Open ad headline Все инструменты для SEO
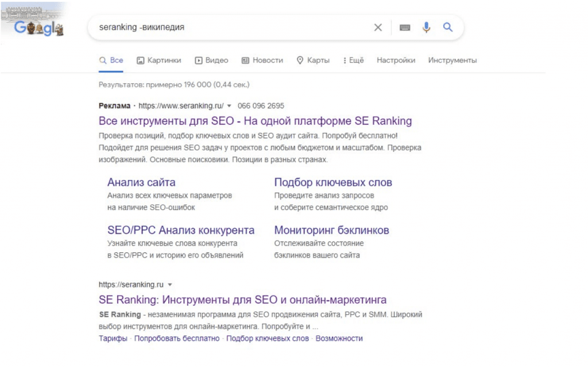 click(255, 121)
